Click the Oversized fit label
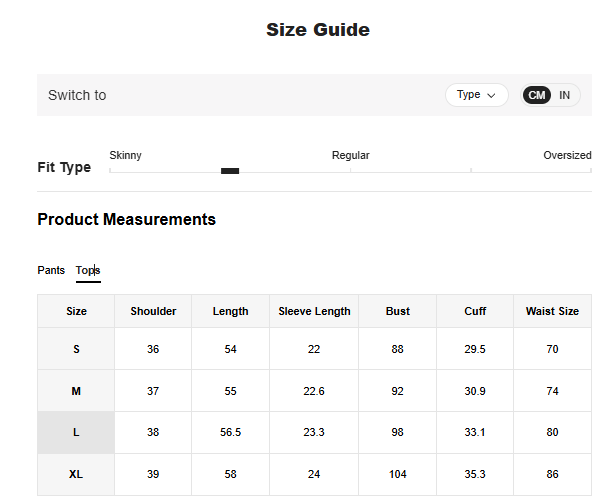The width and height of the screenshot is (613, 504). click(x=567, y=155)
